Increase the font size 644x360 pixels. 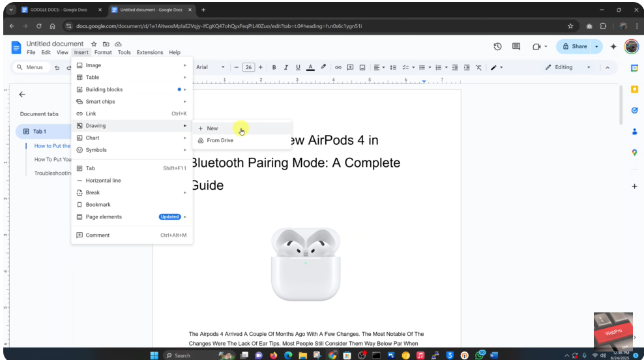[260, 67]
